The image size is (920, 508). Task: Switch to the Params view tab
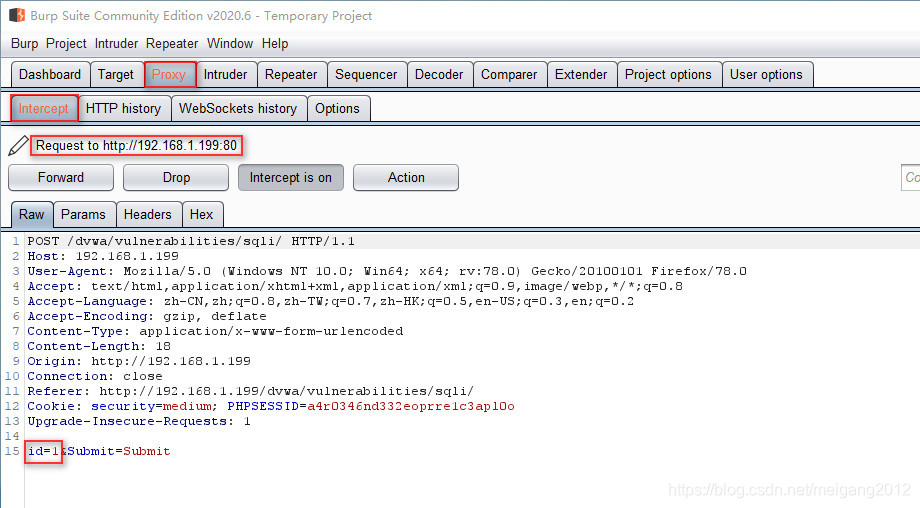coord(84,215)
